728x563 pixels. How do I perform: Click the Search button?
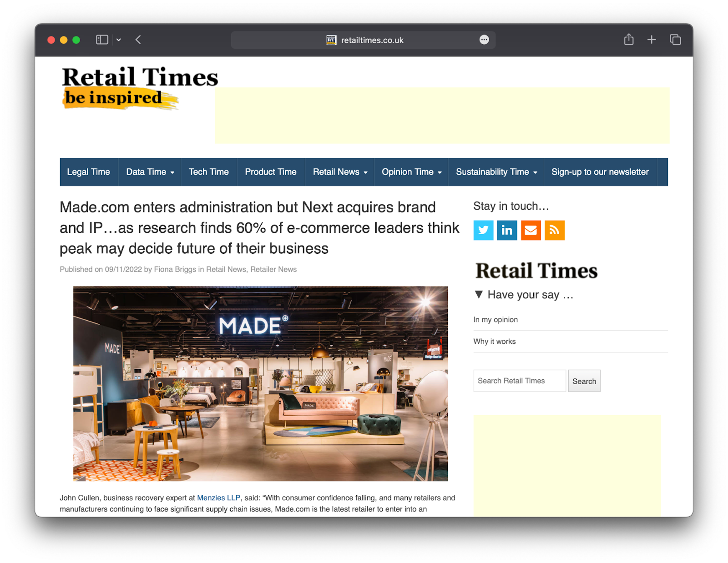pyautogui.click(x=584, y=381)
